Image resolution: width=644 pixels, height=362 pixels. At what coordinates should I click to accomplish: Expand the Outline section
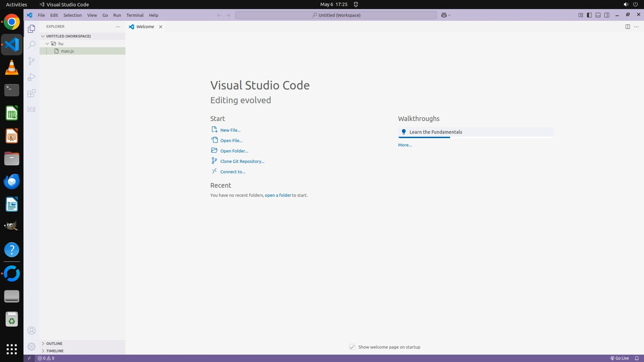pyautogui.click(x=54, y=343)
